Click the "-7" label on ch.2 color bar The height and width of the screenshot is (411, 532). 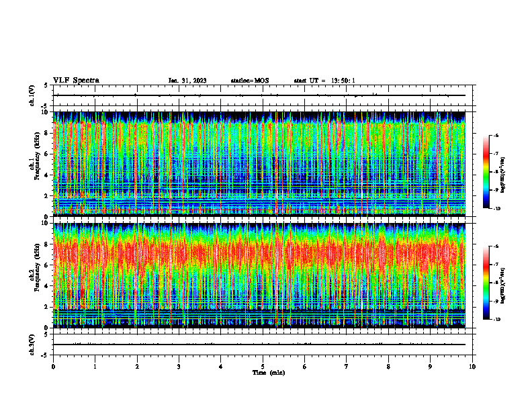(496, 265)
